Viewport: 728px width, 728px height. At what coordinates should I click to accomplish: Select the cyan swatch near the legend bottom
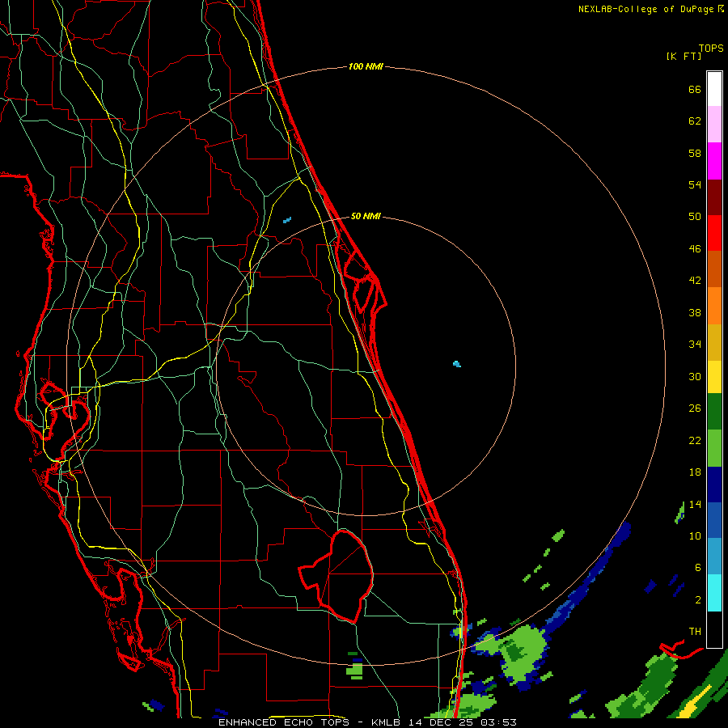click(714, 593)
